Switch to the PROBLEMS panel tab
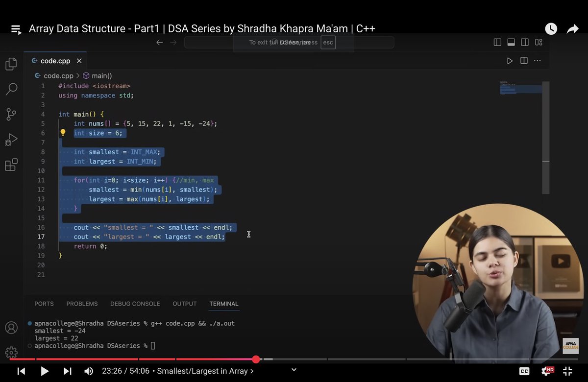 click(x=82, y=304)
